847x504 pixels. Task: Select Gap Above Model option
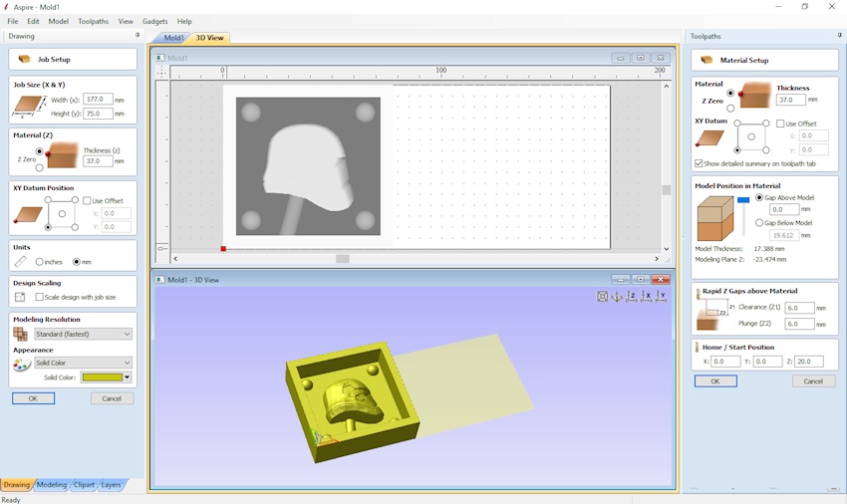click(x=759, y=197)
